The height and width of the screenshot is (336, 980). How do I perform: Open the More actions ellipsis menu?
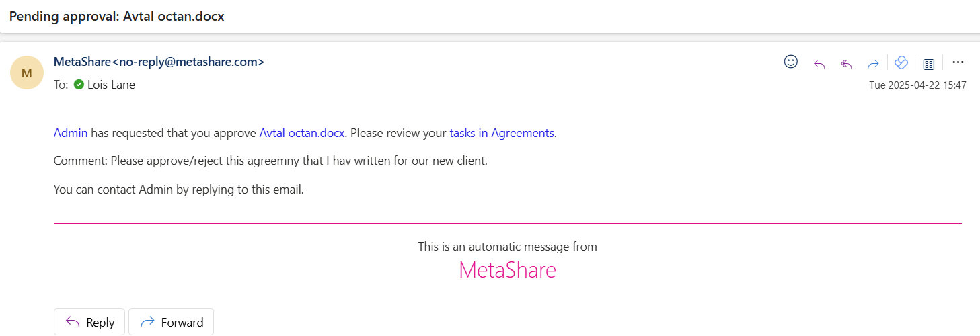pyautogui.click(x=958, y=62)
